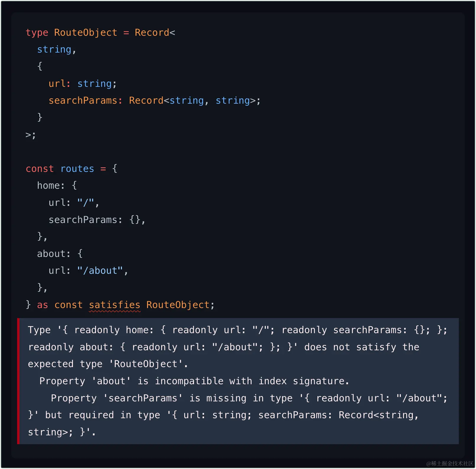The height and width of the screenshot is (469, 476).
Task: Click the searchParams key in the type definition
Action: [83, 100]
